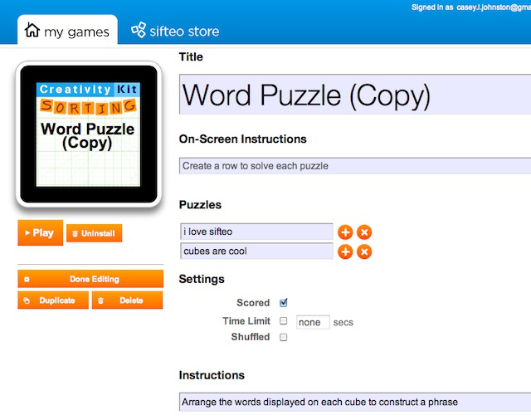Click the Title field with Word Puzzle (Copy)
Screen dimensions: 531x420
pos(355,94)
